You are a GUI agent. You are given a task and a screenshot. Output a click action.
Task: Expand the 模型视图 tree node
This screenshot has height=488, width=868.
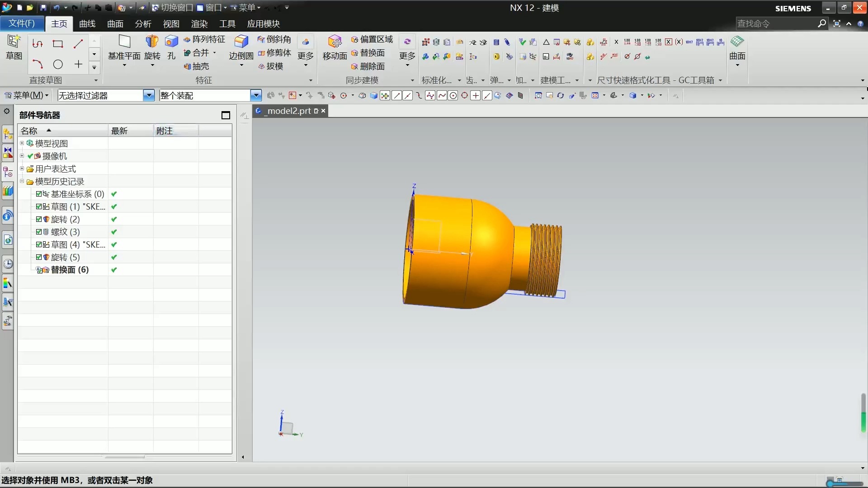22,143
